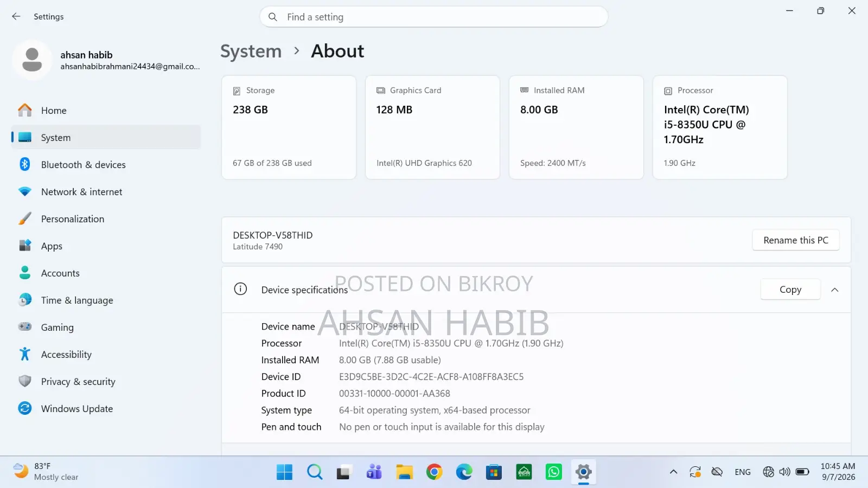Click the Personalization brush icon
Screen dimensions: 868x488
(x=25, y=219)
